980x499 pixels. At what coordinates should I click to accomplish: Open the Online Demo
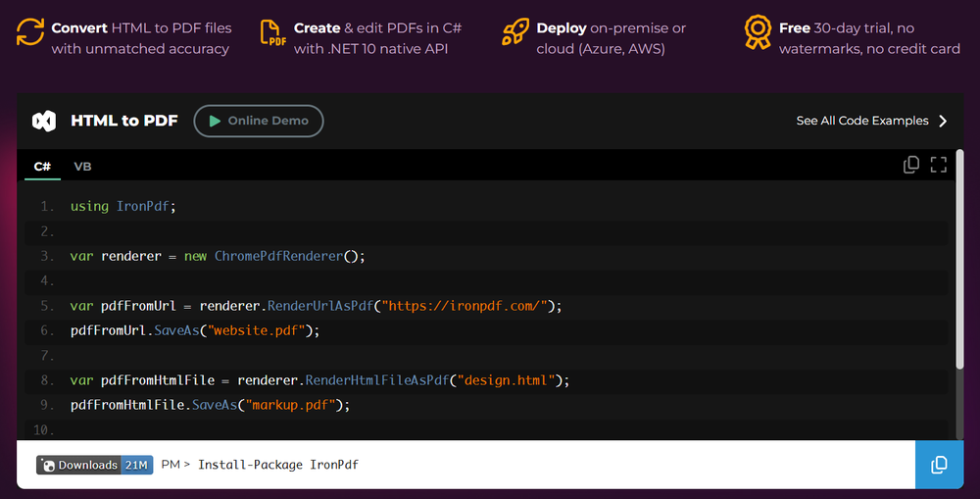click(259, 121)
